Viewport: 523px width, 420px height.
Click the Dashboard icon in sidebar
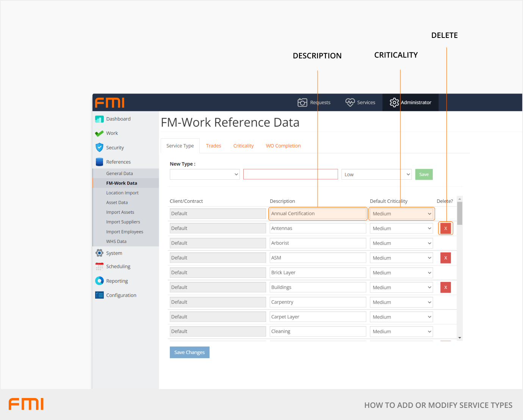pyautogui.click(x=99, y=119)
